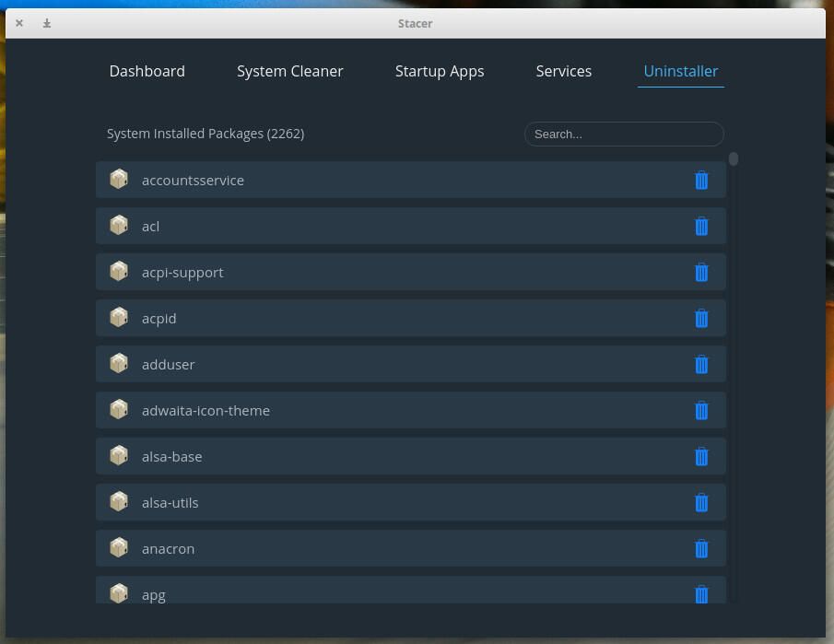Close the Stacer window
Viewport: 834px width, 644px height.
[19, 23]
